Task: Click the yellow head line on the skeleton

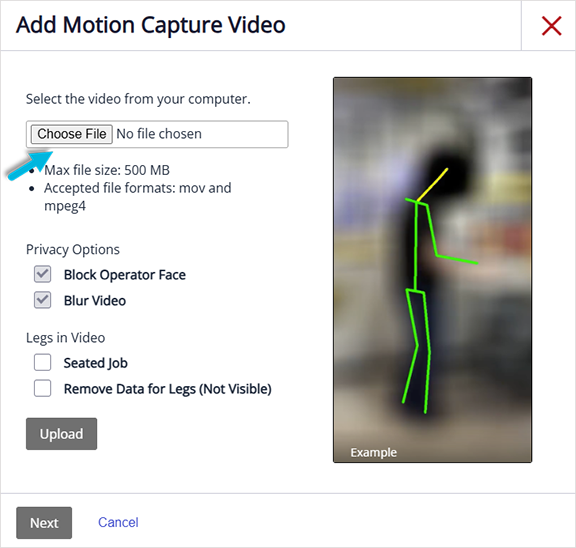Action: click(x=432, y=184)
